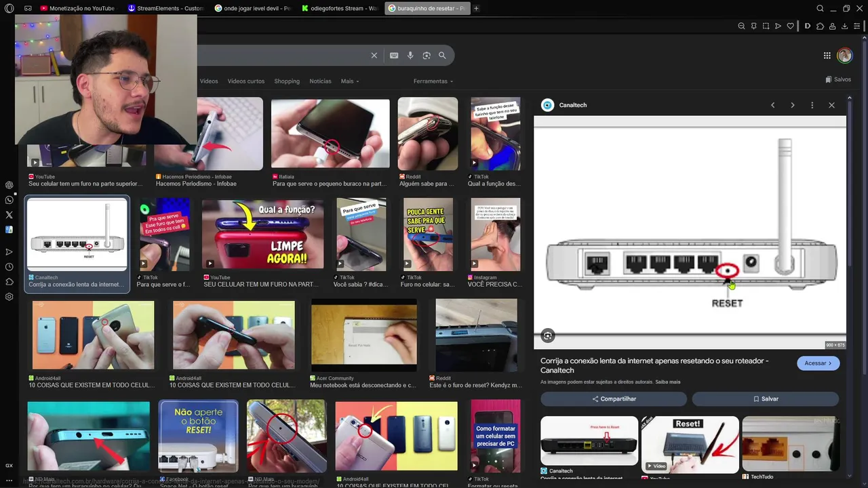Screen dimensions: 868x488
Task: Open WhatsApp in the sidebar
Action: 9,200
